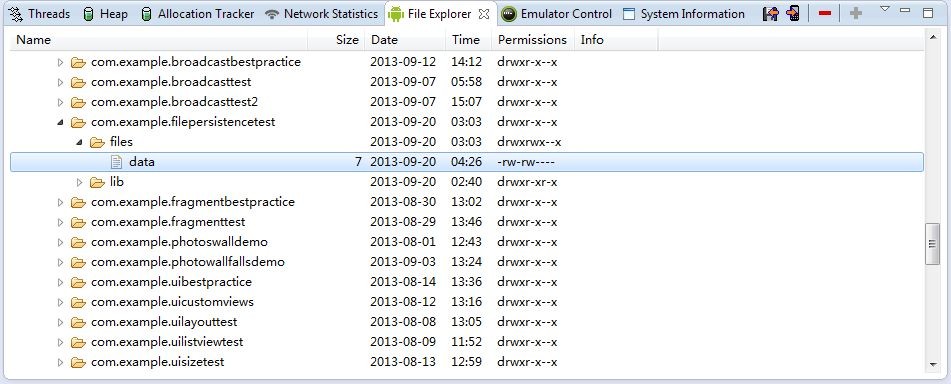This screenshot has width=951, height=384.
Task: Click the Info column header
Action: (x=616, y=40)
